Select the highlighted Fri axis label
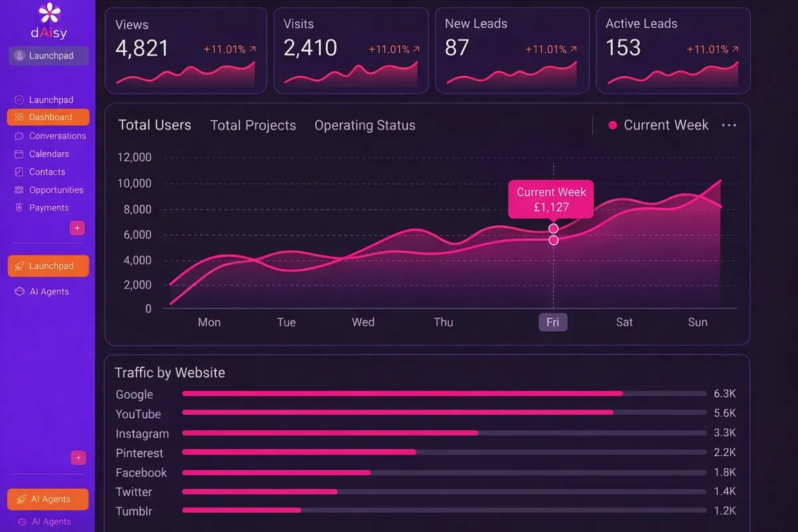The image size is (798, 532). point(553,322)
